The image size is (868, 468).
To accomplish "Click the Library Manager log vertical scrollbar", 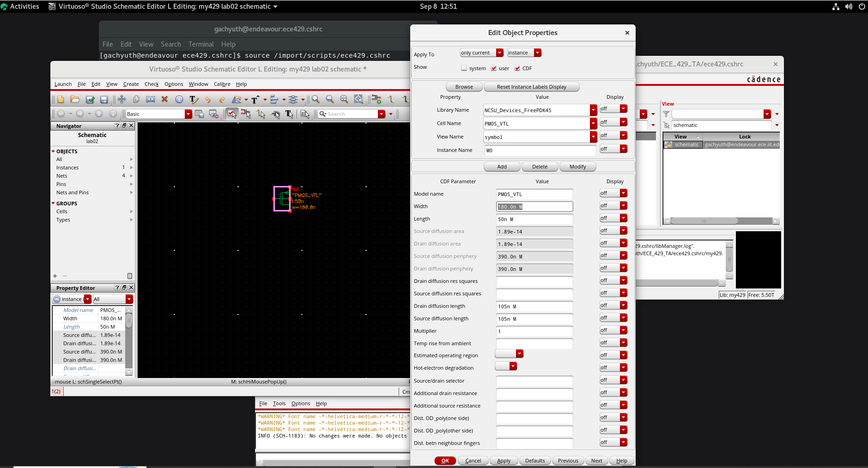I will pyautogui.click(x=729, y=261).
